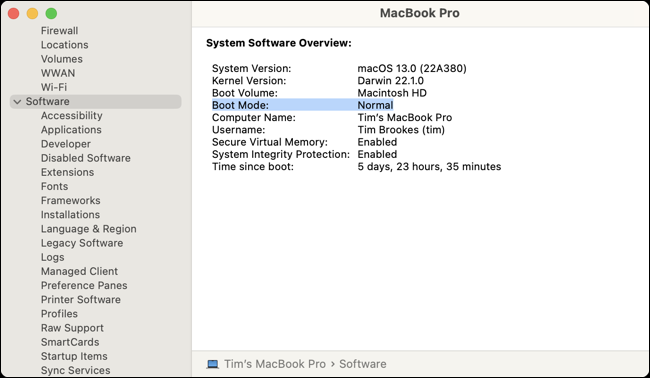Viewport: 650px width, 378px height.
Task: Click Tim's MacBook Pro in path bar
Action: 275,364
